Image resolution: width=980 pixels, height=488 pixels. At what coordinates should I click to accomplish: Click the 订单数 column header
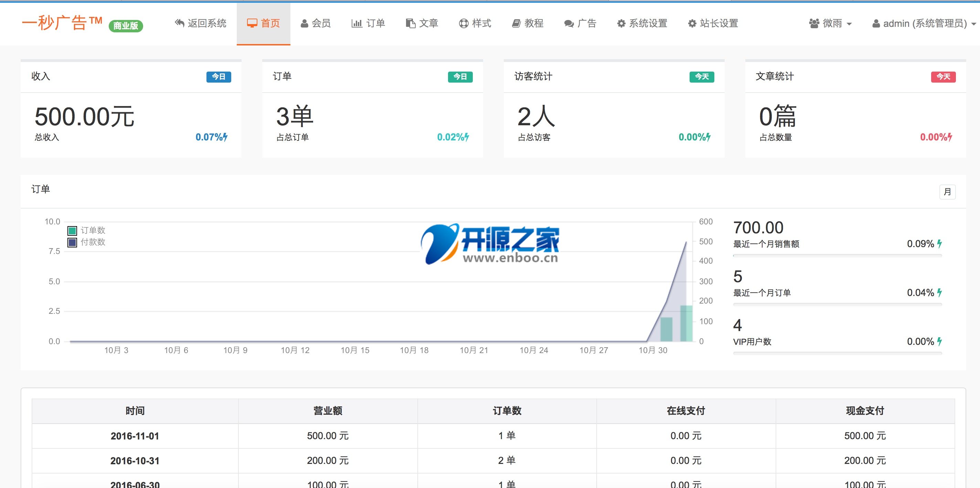[507, 411]
